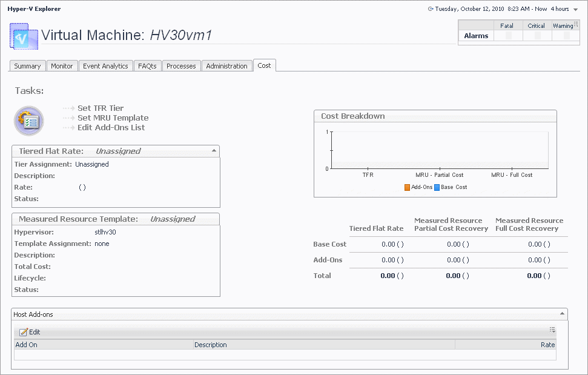
Task: Click Edit Add-Ons List link
Action: (x=111, y=128)
